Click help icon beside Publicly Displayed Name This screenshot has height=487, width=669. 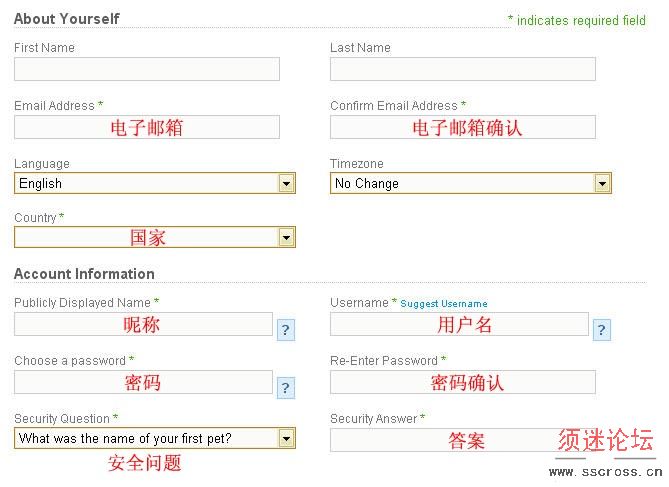pos(286,330)
